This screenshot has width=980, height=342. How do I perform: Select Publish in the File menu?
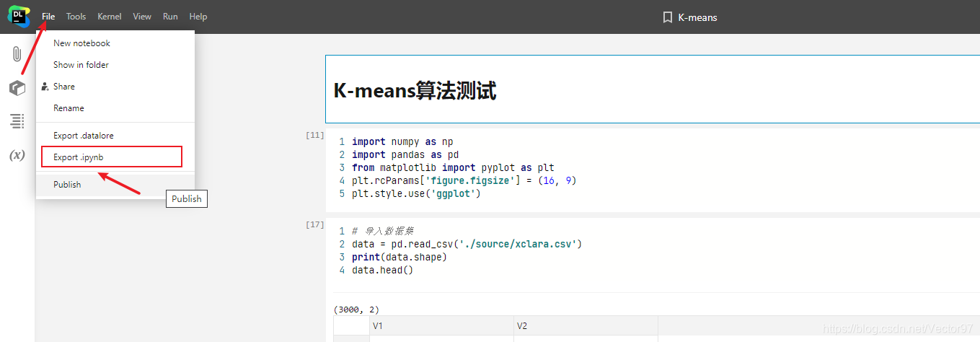pos(115,185)
